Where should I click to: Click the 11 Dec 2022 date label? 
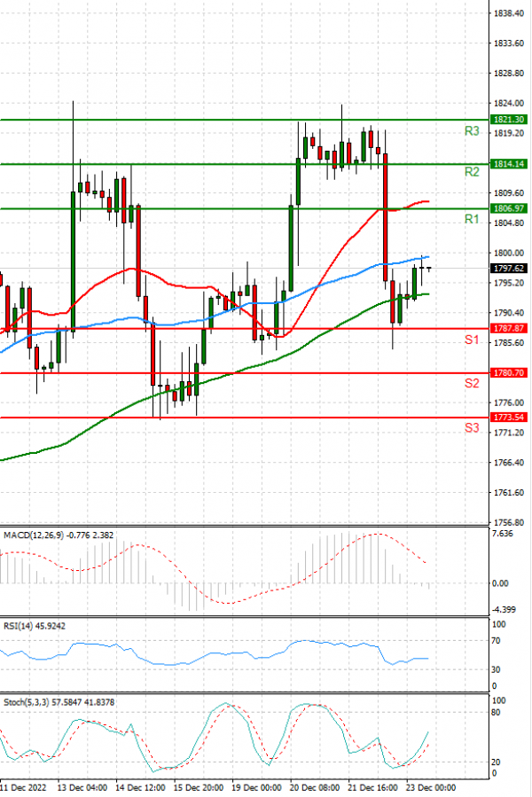(23, 788)
